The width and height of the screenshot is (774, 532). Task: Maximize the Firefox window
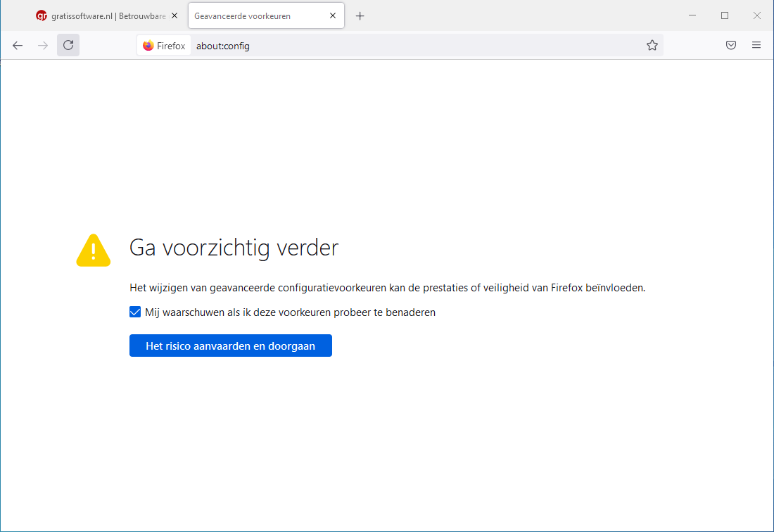pyautogui.click(x=725, y=15)
